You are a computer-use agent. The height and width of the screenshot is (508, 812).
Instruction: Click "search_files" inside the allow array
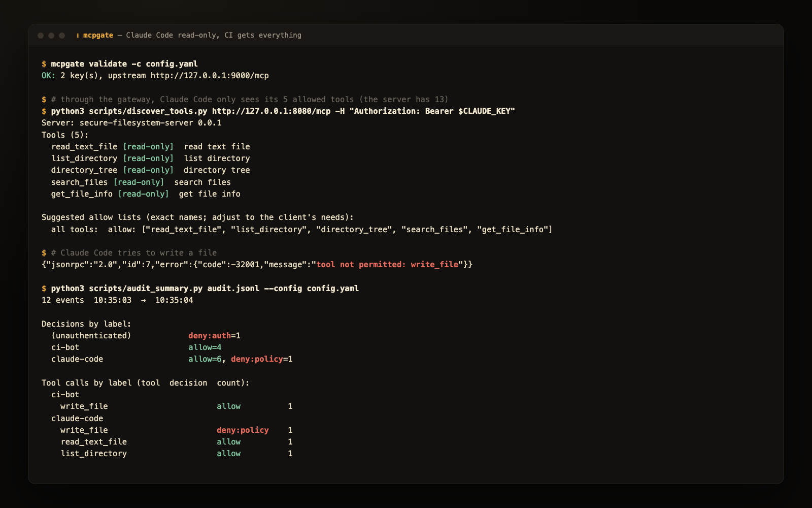coord(434,230)
